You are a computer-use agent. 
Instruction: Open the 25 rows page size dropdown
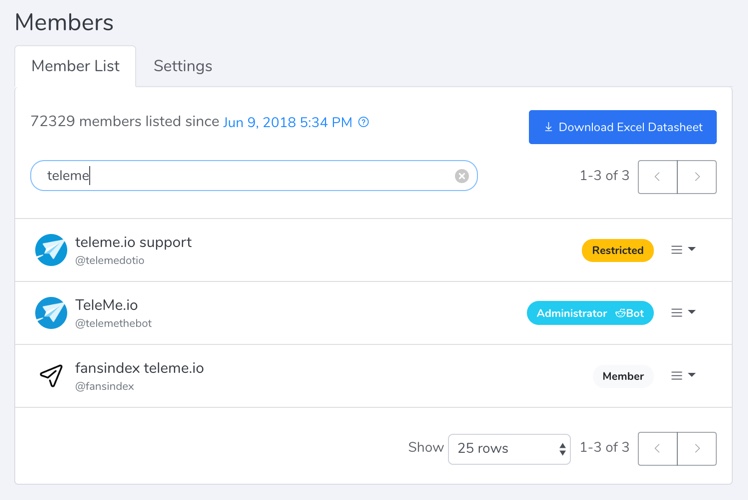point(509,448)
